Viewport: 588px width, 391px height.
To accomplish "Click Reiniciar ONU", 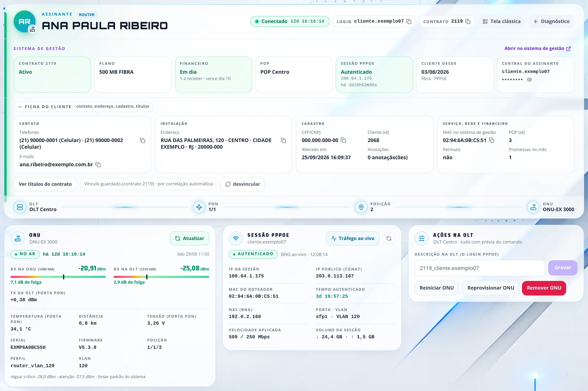I will tap(437, 288).
